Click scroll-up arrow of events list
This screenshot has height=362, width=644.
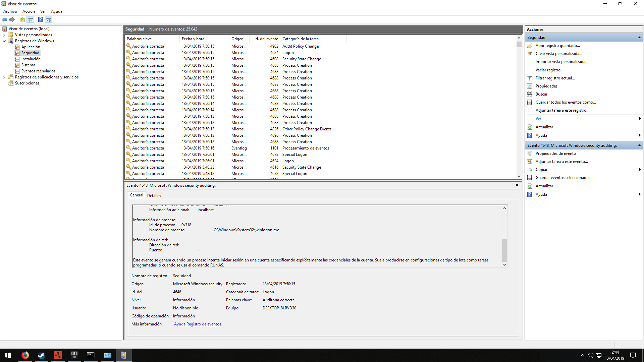point(519,38)
